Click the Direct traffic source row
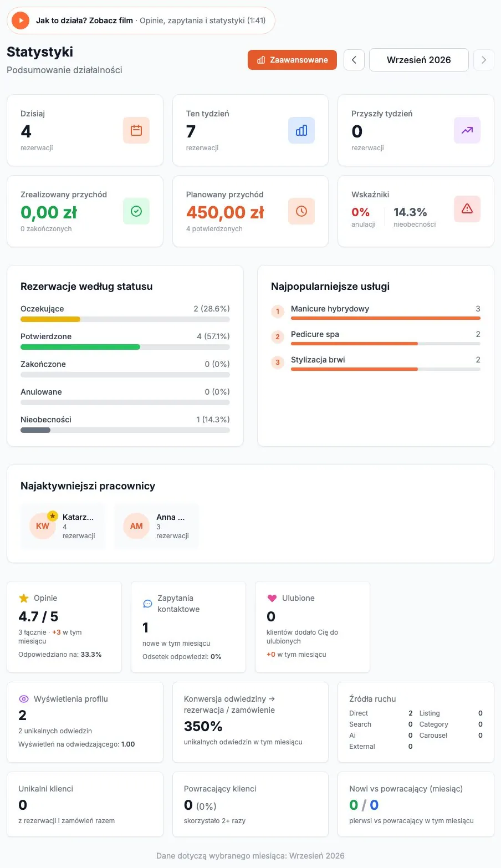 tap(381, 713)
